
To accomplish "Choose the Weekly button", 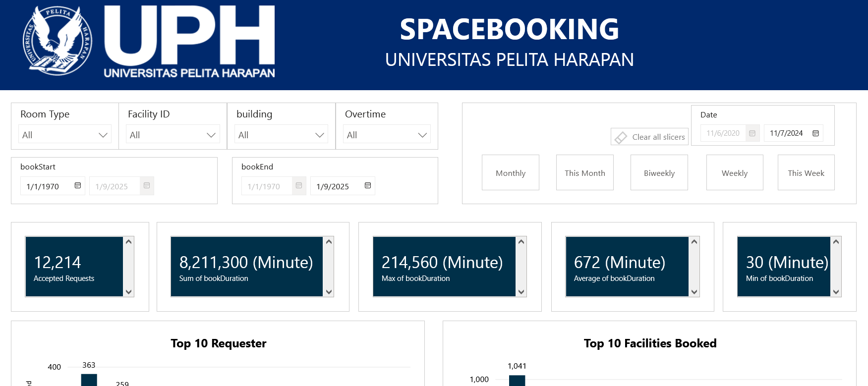I will click(x=735, y=172).
